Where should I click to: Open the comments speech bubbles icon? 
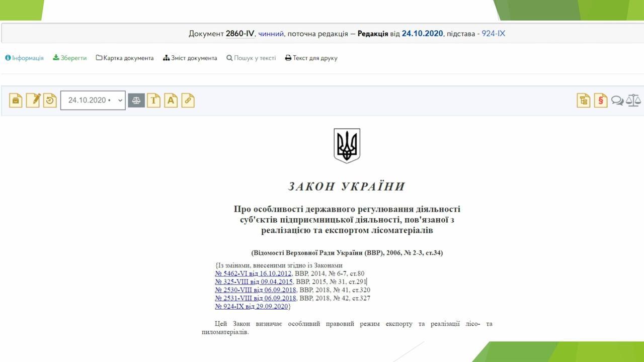click(x=617, y=101)
